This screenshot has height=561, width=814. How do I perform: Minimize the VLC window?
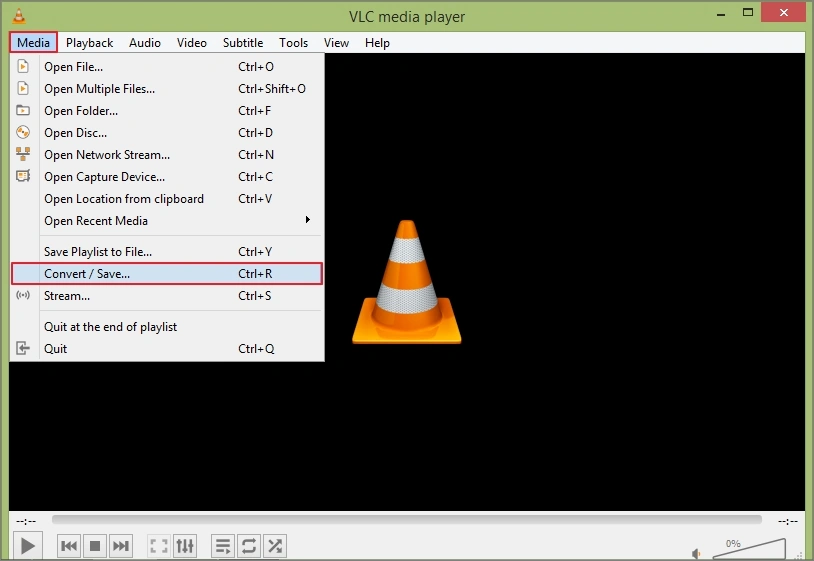click(721, 13)
